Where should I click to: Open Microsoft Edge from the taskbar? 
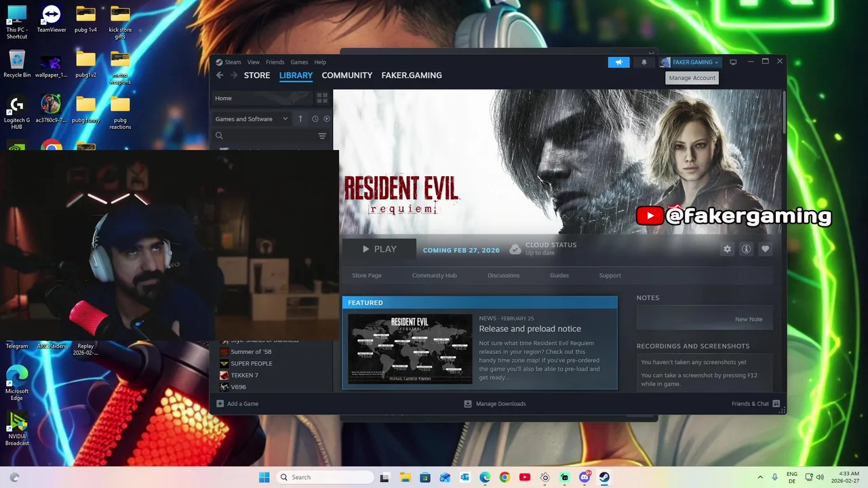485,477
